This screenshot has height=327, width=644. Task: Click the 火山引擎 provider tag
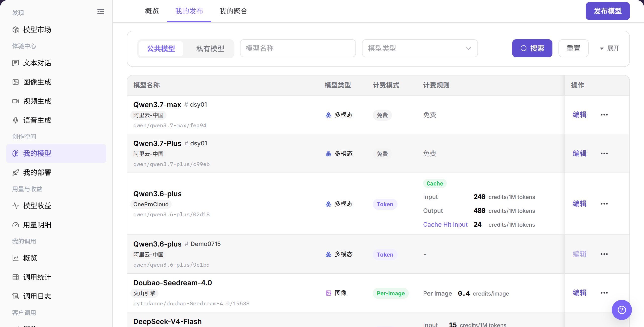[144, 293]
